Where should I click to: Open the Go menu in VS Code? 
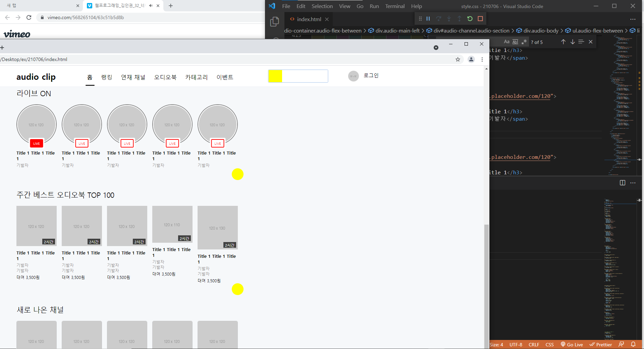(x=360, y=6)
